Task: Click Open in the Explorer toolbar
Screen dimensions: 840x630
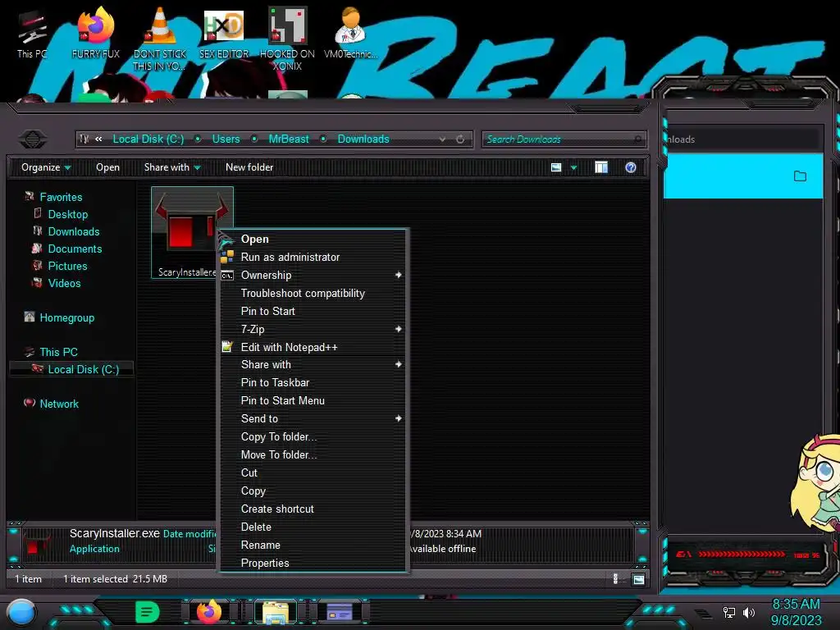Action: [107, 167]
